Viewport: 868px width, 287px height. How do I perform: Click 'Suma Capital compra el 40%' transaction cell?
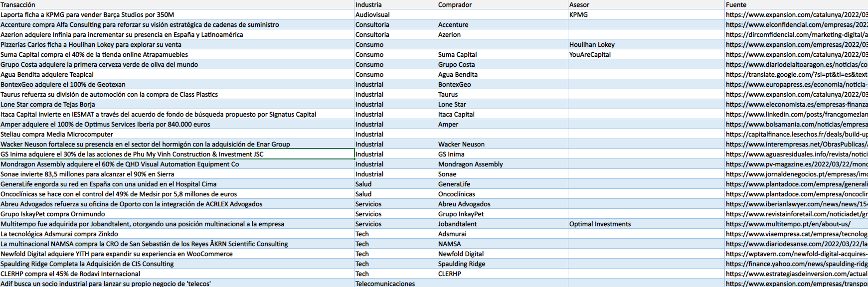click(x=177, y=54)
